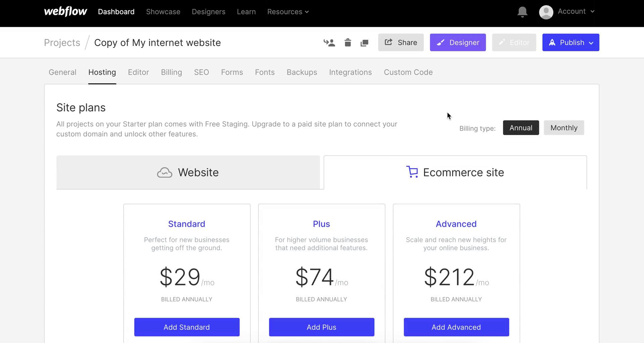Click the cloud icon on Website tab

165,173
